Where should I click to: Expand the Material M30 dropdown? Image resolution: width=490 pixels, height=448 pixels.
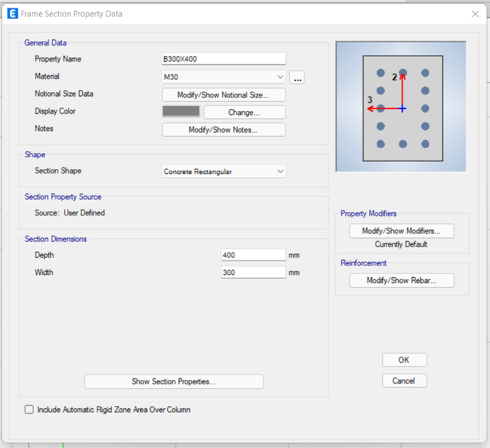click(224, 77)
